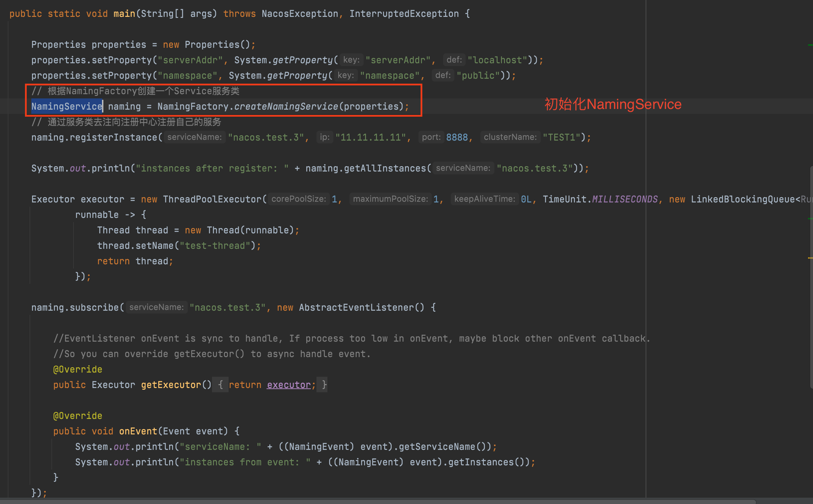Click the topmost green marker on right margin
The image size is (813, 504).
[x=810, y=45]
